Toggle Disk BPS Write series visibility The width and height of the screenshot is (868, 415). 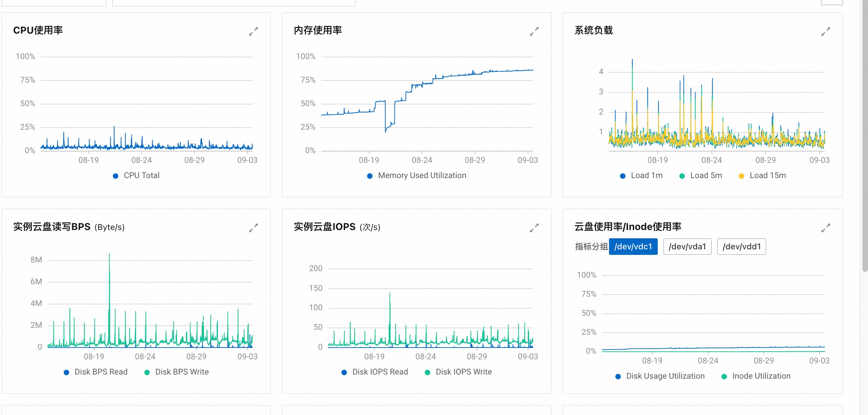point(177,372)
